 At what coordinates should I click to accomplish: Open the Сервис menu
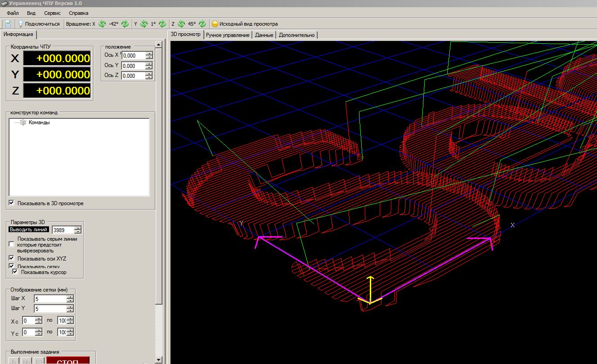pos(52,13)
